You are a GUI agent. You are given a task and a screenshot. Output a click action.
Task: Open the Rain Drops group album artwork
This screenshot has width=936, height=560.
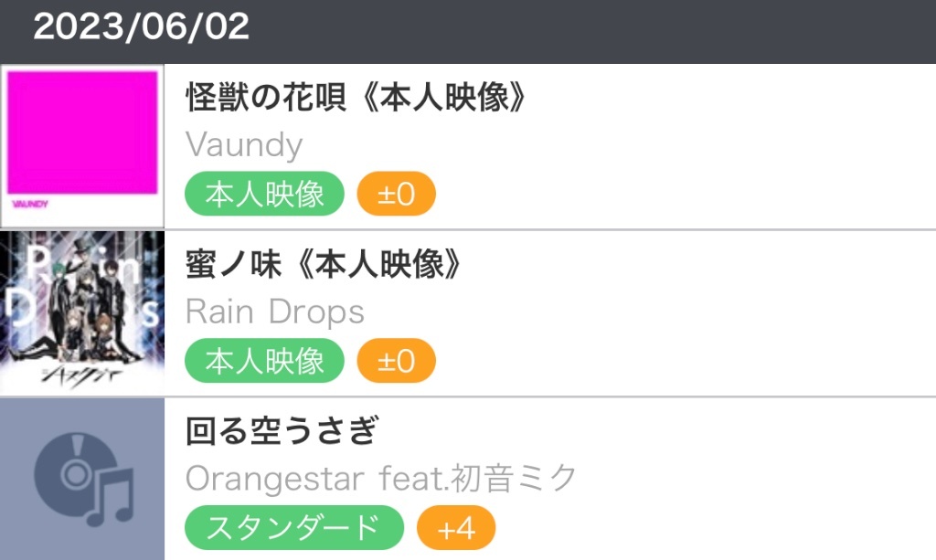pos(82,312)
